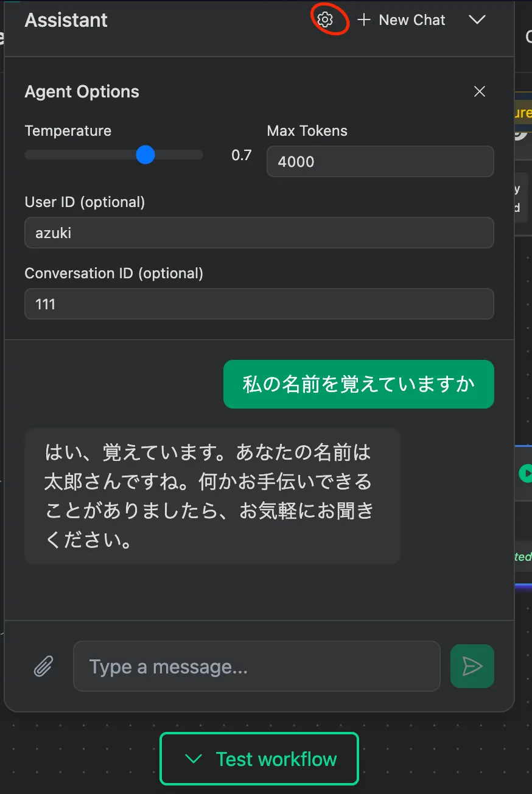The image size is (532, 794).
Task: Click the Agent Options heading
Action: pos(82,92)
